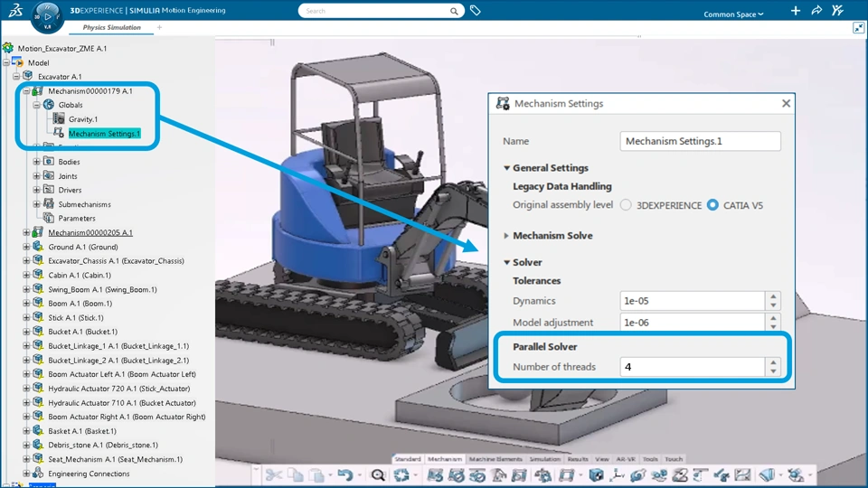Click the Name input field
Viewport: 868px width, 488px height.
tap(700, 141)
